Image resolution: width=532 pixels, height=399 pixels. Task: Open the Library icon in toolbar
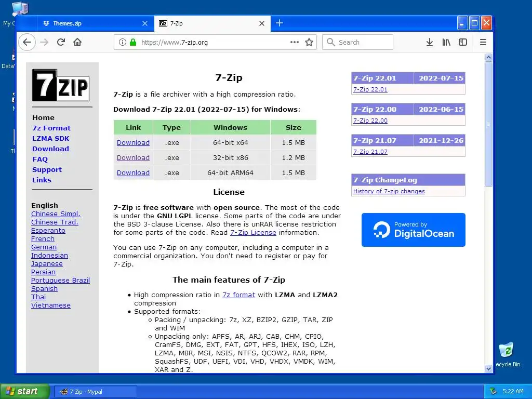(x=446, y=42)
